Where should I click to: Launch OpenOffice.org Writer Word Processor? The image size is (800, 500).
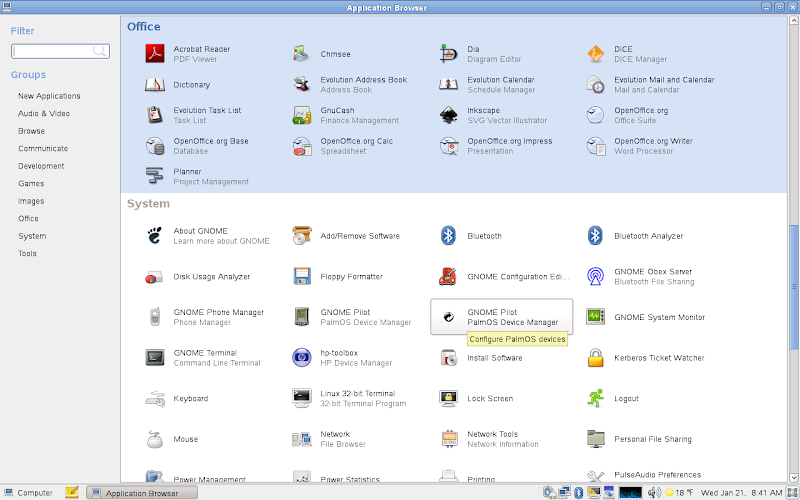coord(640,146)
